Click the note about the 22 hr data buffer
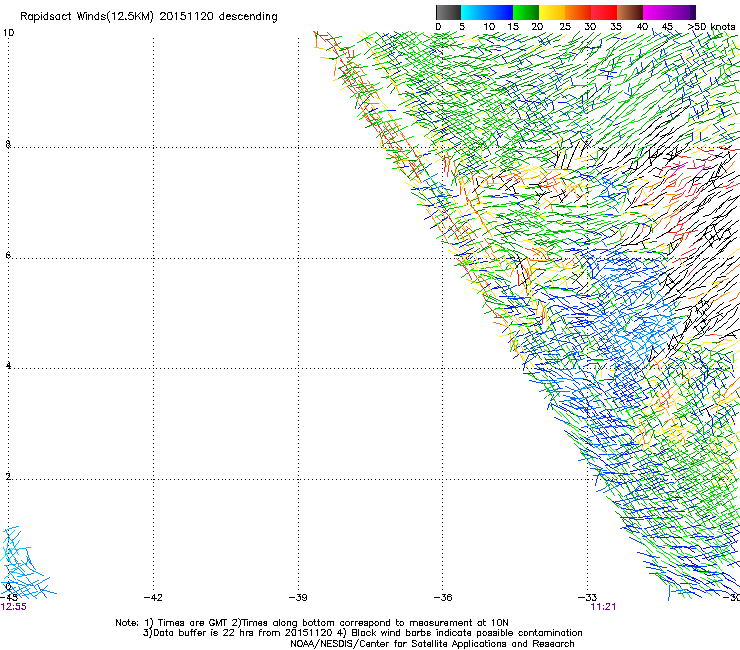This screenshot has width=740, height=650. click(x=362, y=633)
